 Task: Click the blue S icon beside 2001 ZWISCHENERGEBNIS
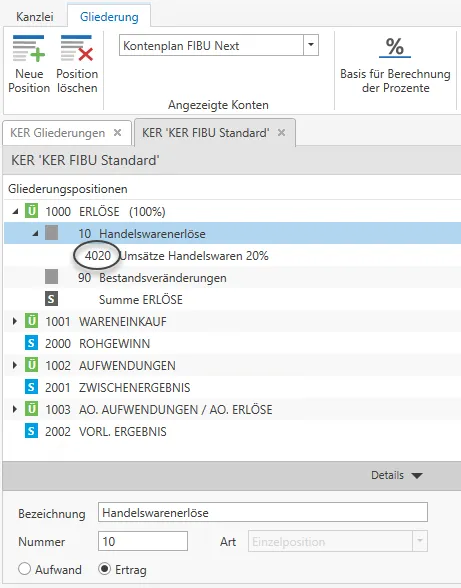[x=32, y=387]
